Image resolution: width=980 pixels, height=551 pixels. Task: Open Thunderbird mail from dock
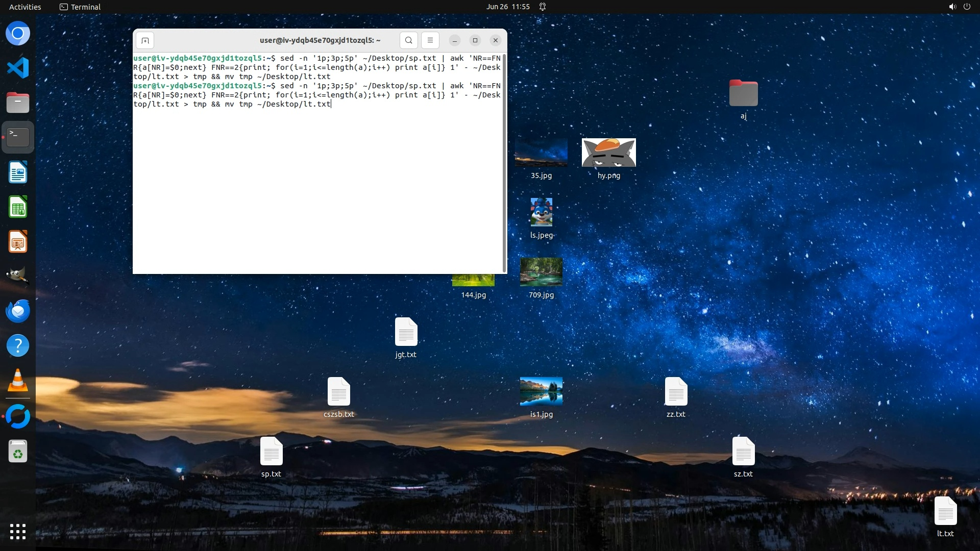18,311
